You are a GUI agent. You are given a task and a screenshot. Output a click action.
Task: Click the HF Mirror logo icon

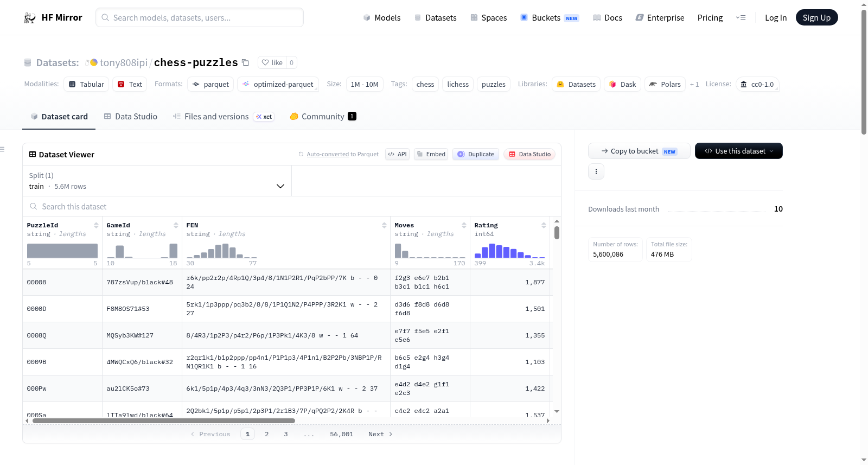29,18
